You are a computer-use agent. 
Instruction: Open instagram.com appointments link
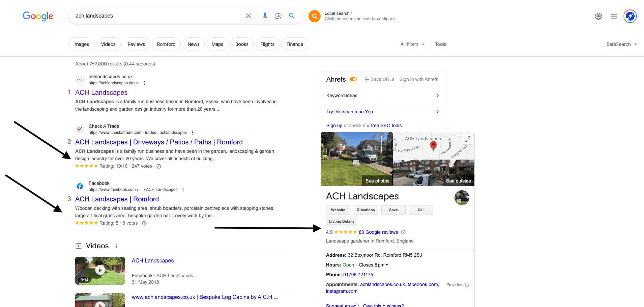(342, 291)
